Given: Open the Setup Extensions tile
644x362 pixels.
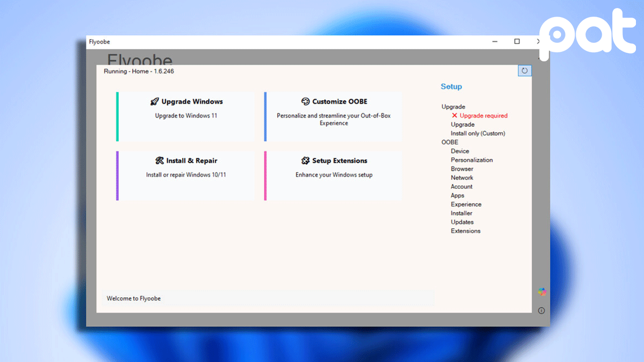Looking at the screenshot, I should (333, 176).
